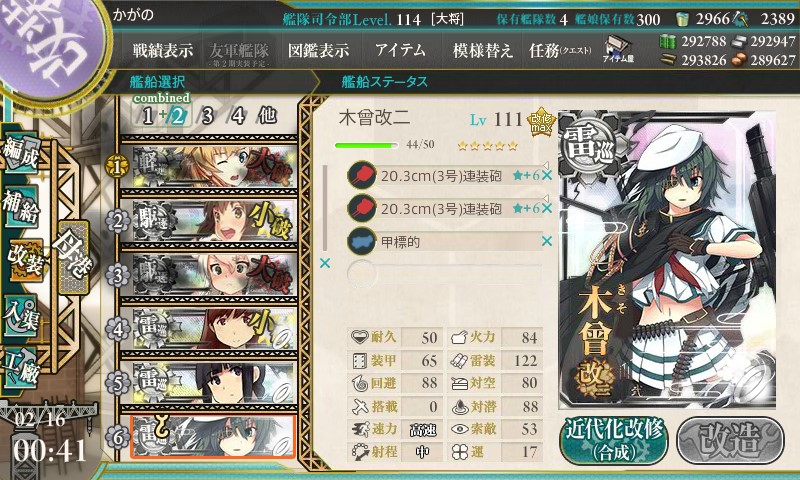The width and height of the screenshot is (800, 480).
Task: Switch to fleet tab 3
Action: pyautogui.click(x=207, y=116)
